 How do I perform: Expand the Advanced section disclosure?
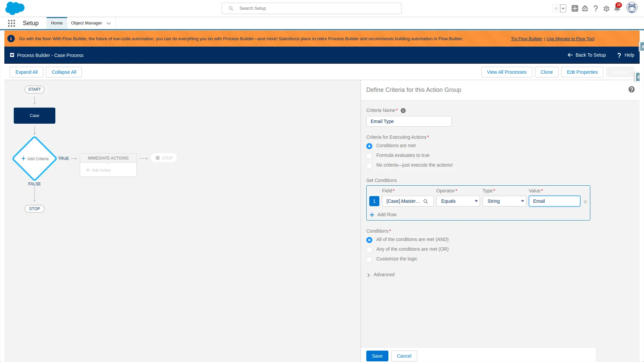369,275
